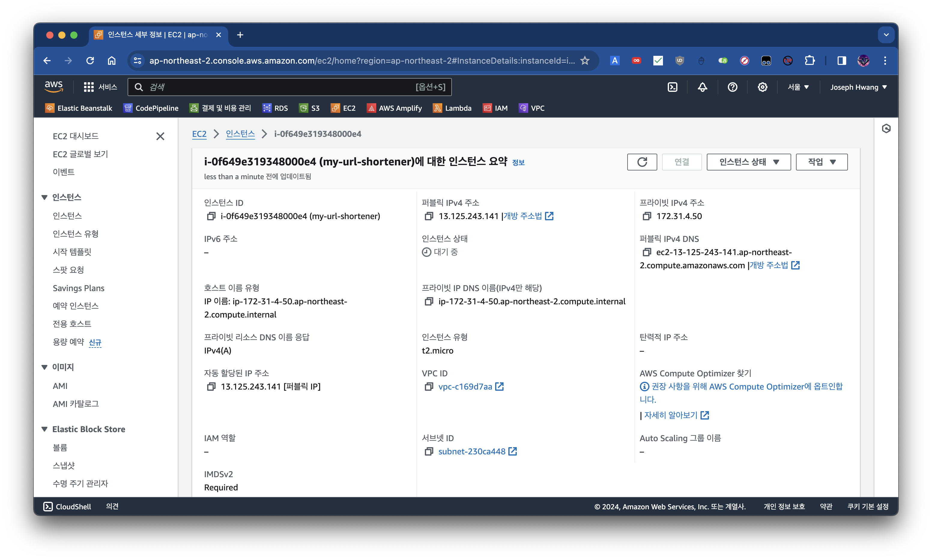Open the AWS settings gear

click(x=762, y=87)
